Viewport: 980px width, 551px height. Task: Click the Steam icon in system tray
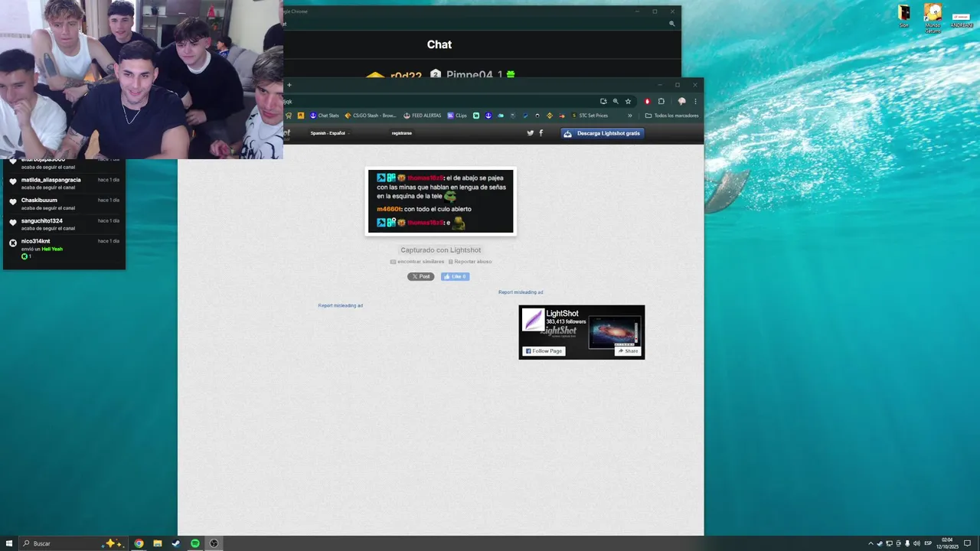pyautogui.click(x=880, y=543)
